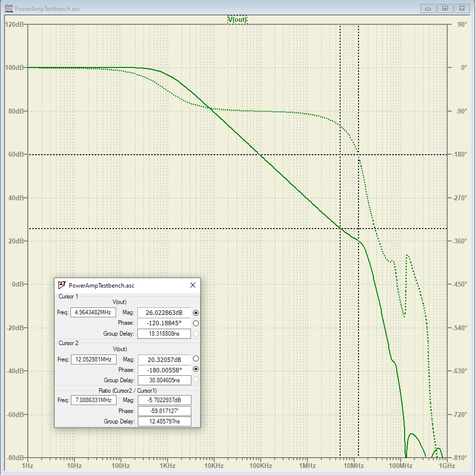Click Cursor 1 Mag field 26.022863dB

tap(164, 313)
